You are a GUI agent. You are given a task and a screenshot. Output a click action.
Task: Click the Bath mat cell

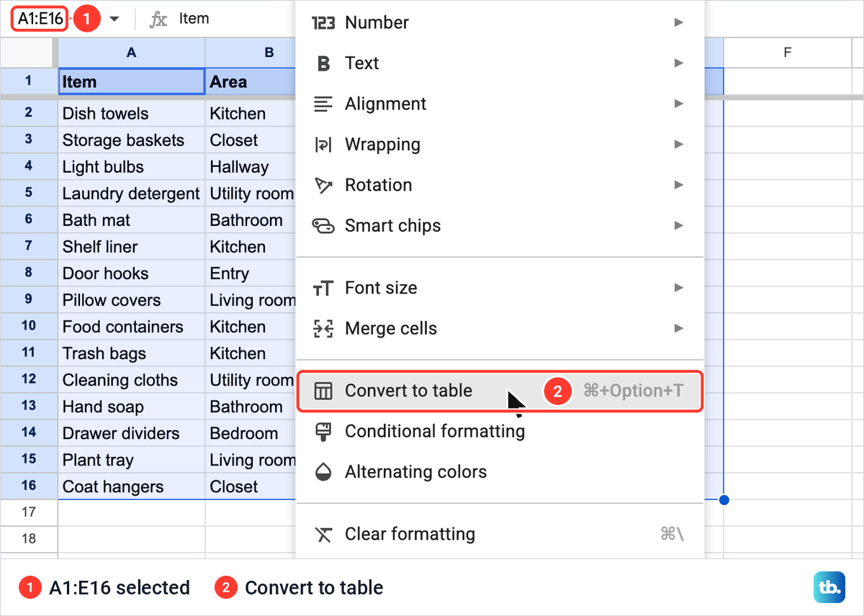132,219
